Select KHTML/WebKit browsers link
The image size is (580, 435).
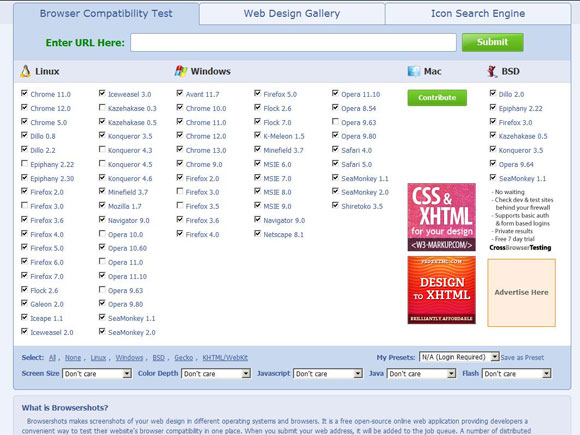coord(225,358)
